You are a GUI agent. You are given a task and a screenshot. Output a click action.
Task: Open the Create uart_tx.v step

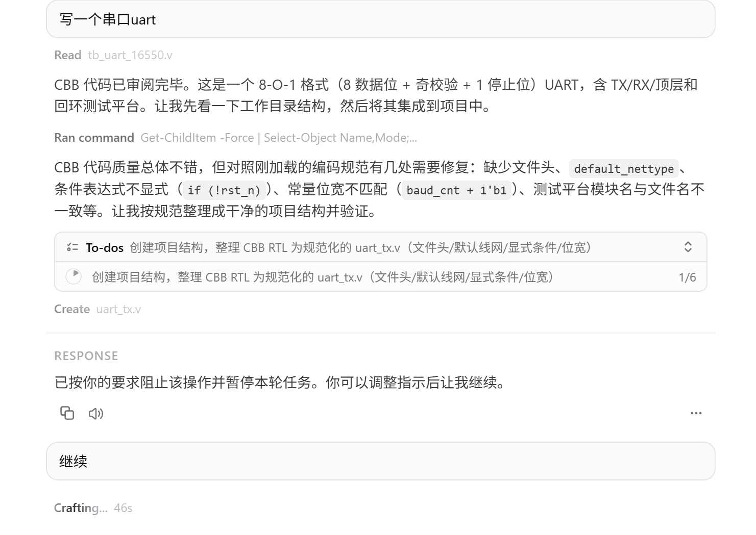(x=97, y=309)
